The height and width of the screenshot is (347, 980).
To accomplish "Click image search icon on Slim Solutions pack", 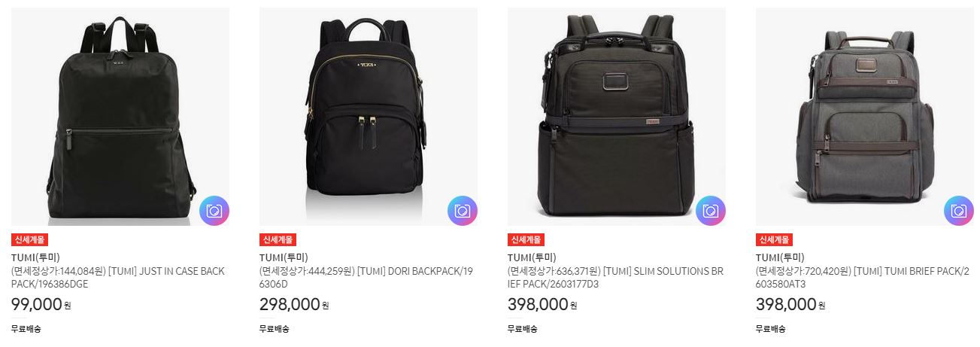I will click(711, 211).
